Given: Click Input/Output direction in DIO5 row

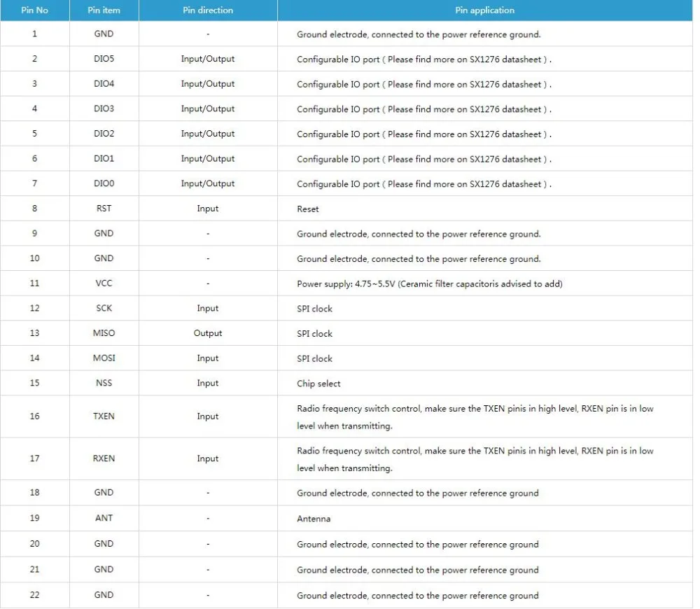Looking at the screenshot, I should [208, 59].
